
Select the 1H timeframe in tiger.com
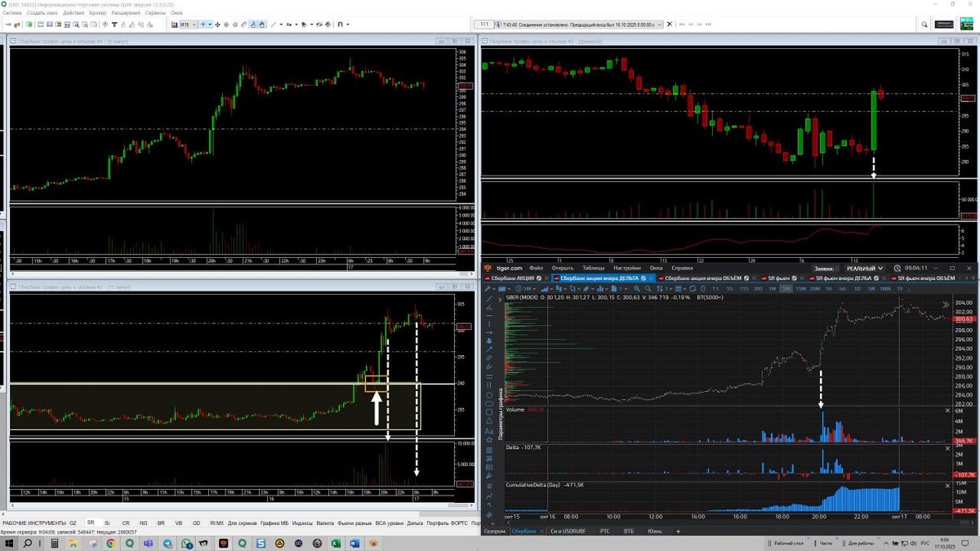(x=828, y=289)
